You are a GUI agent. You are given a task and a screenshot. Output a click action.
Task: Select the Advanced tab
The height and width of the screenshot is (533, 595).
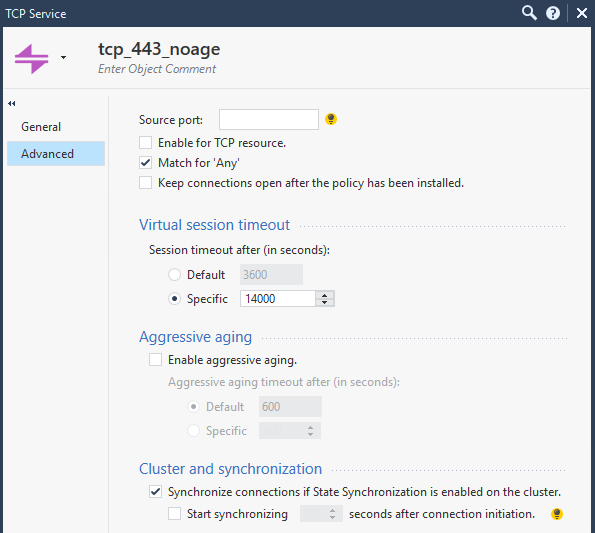(x=56, y=154)
